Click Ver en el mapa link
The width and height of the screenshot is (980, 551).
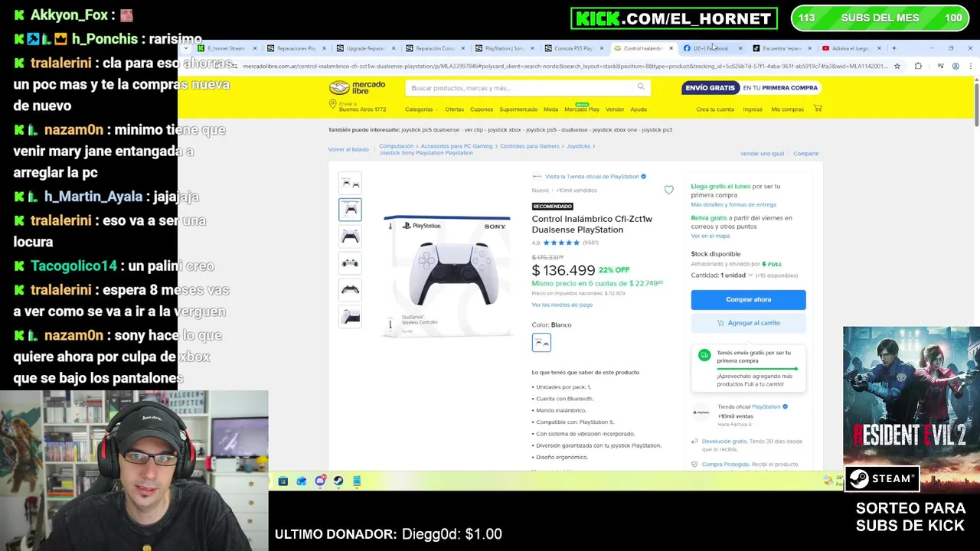[x=710, y=236]
